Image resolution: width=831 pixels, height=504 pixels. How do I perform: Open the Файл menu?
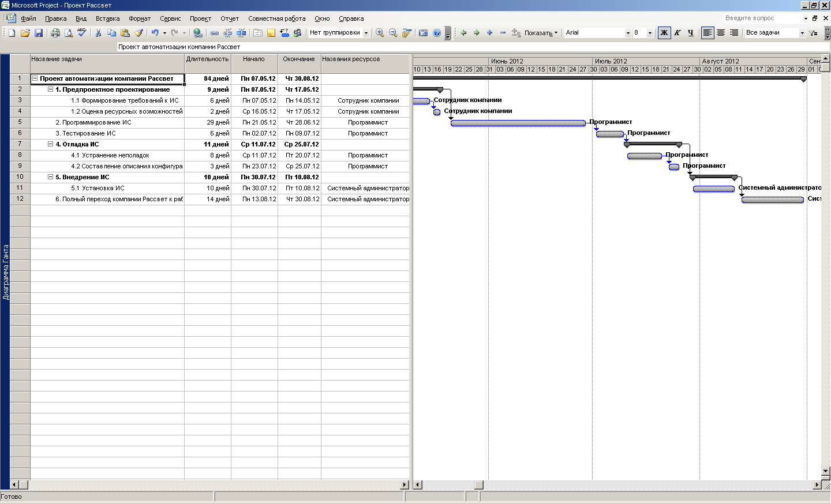(28, 18)
